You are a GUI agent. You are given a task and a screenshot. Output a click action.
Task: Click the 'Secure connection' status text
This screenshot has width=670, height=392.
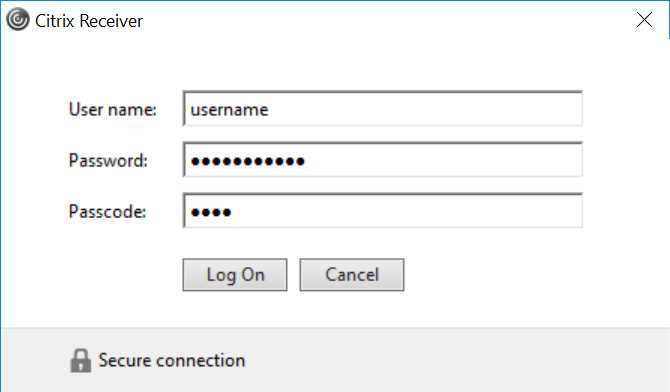(172, 360)
